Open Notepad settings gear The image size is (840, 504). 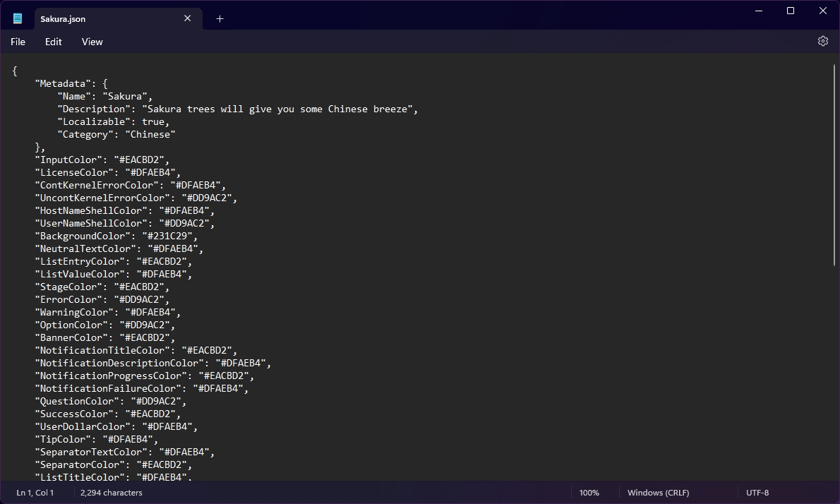[822, 42]
